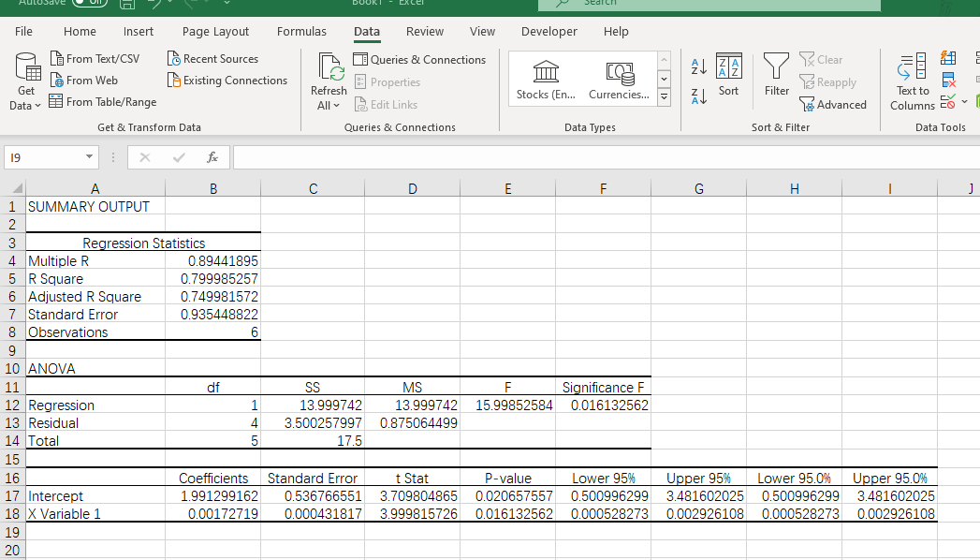Select the Flash Fill icon
Image resolution: width=980 pixels, height=560 pixels.
pyautogui.click(x=947, y=58)
